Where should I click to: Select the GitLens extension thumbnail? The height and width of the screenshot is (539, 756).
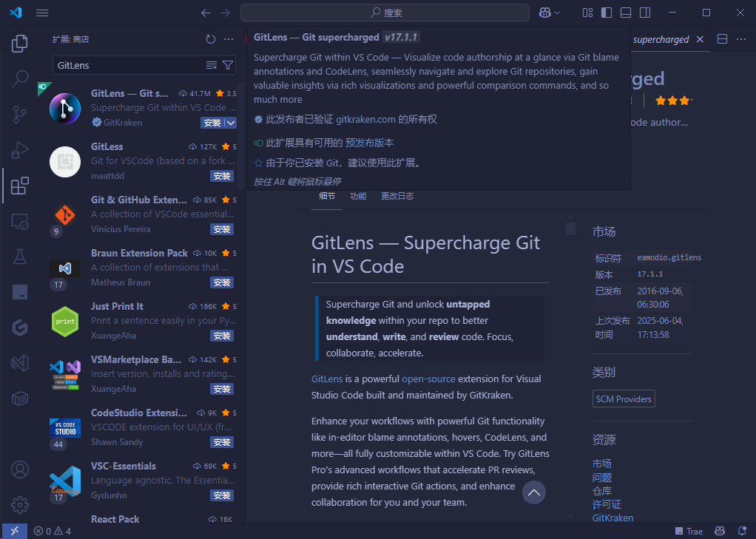[x=65, y=109]
